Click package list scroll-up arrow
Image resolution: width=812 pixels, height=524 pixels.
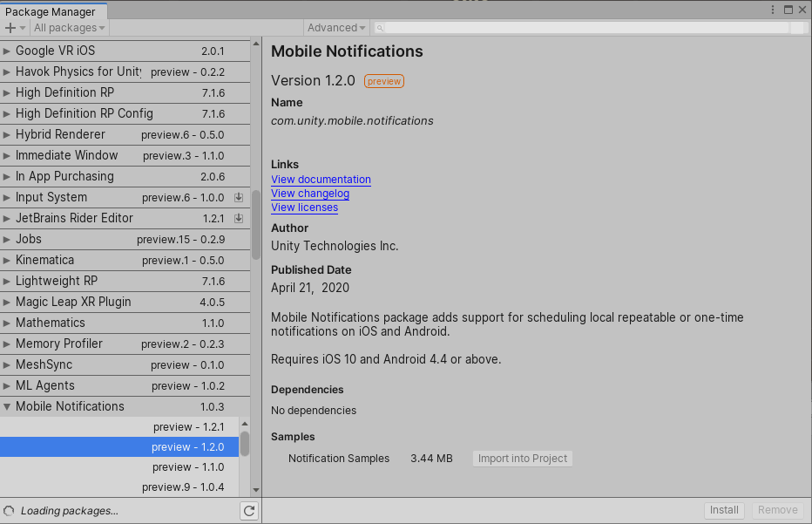pyautogui.click(x=256, y=44)
